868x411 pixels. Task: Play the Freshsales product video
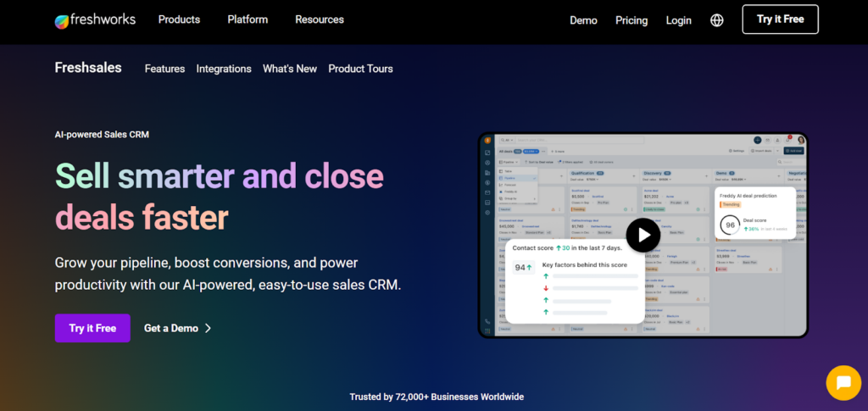click(x=643, y=235)
